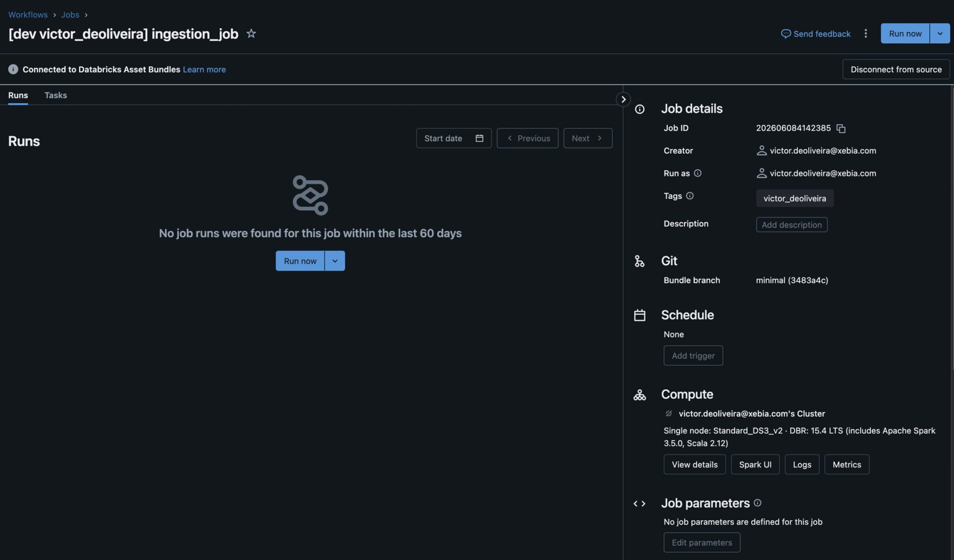Image resolution: width=954 pixels, height=560 pixels.
Task: Click Add description field
Action: coord(792,225)
